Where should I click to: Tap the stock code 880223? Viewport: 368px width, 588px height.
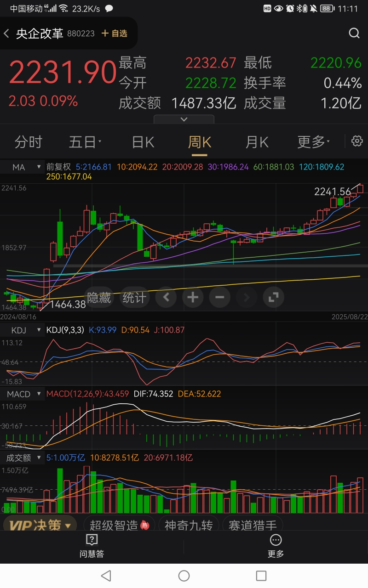coord(81,34)
